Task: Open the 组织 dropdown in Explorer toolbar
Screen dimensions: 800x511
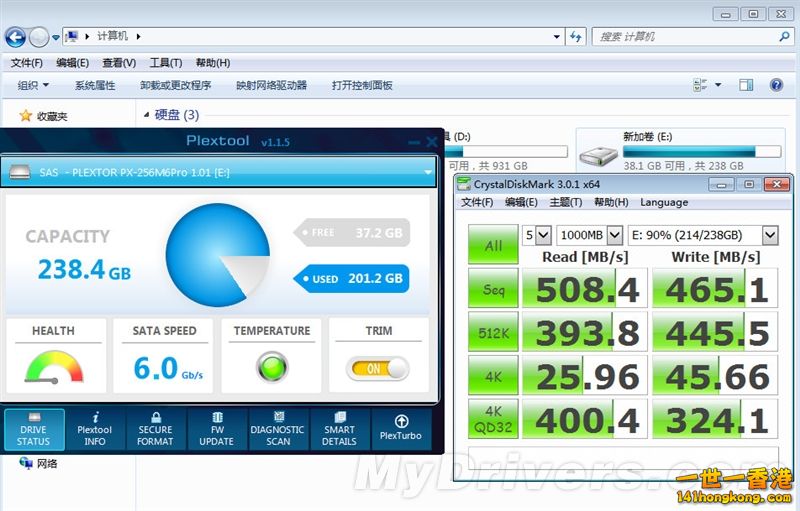Action: [x=33, y=85]
